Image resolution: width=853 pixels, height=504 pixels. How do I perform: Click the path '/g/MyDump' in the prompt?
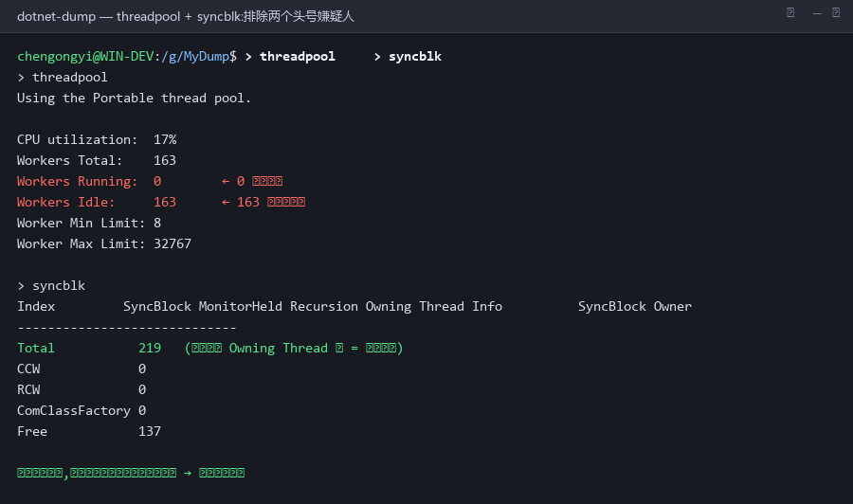click(x=195, y=57)
